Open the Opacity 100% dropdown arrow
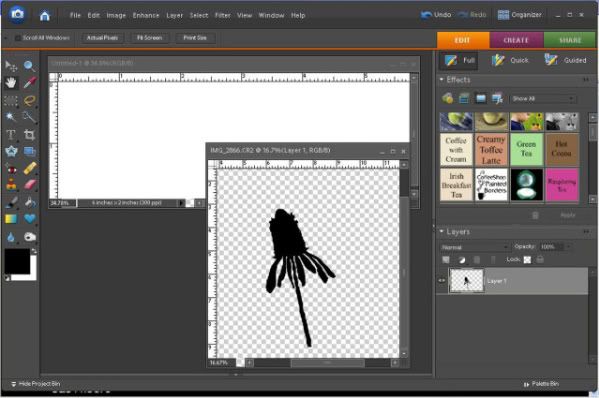The width and height of the screenshot is (599, 398). pyautogui.click(x=568, y=247)
